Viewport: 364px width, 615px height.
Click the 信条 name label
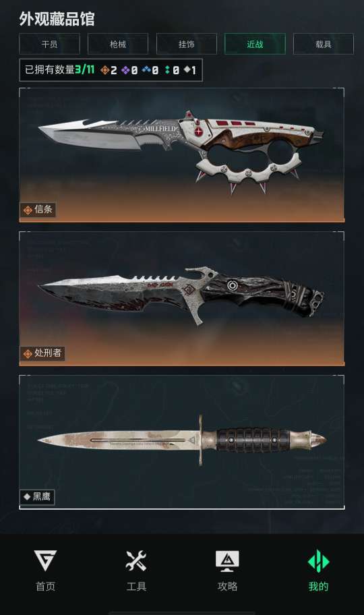pos(43,210)
